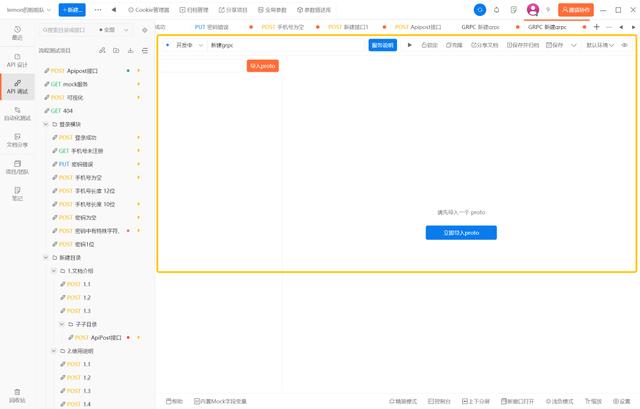Click the right arrow to scroll tabs

[x=633, y=27]
